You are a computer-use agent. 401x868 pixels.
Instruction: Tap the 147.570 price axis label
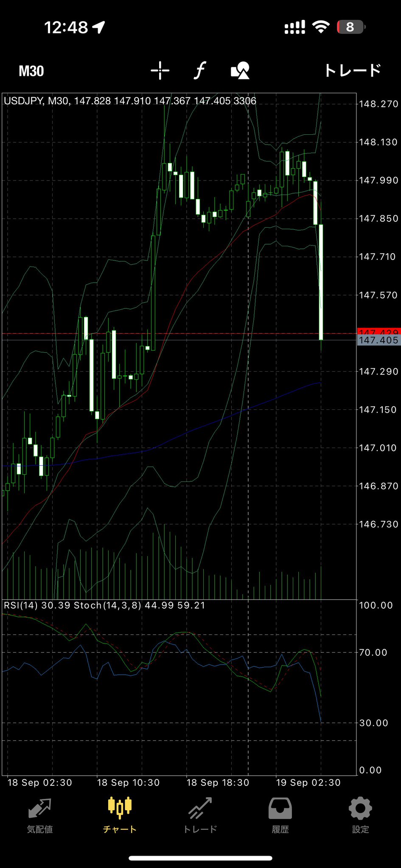pos(379,295)
